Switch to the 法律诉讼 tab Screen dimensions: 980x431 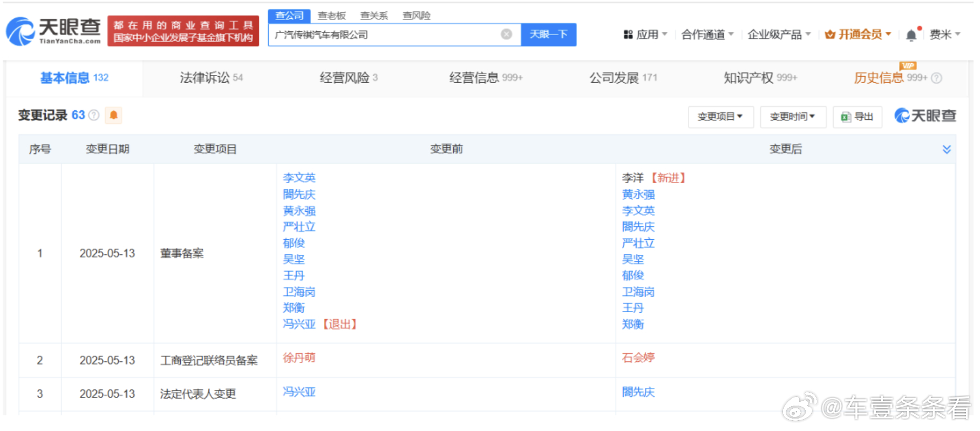coord(211,78)
